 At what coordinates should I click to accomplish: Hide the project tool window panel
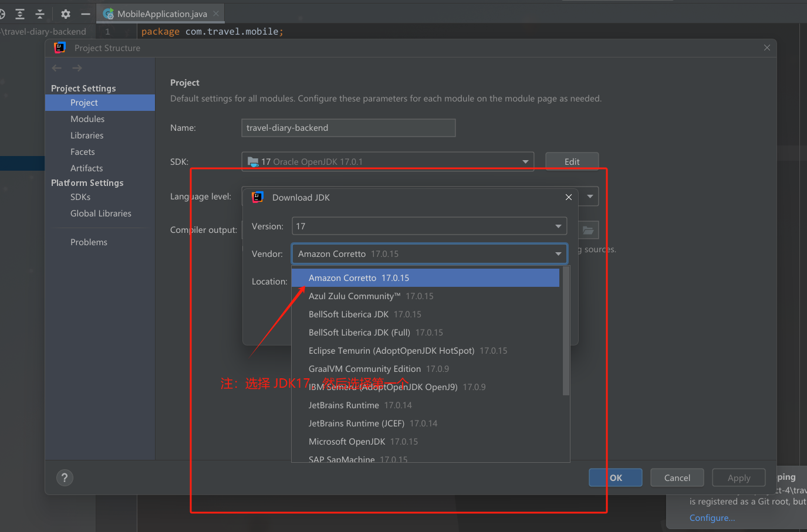86,13
